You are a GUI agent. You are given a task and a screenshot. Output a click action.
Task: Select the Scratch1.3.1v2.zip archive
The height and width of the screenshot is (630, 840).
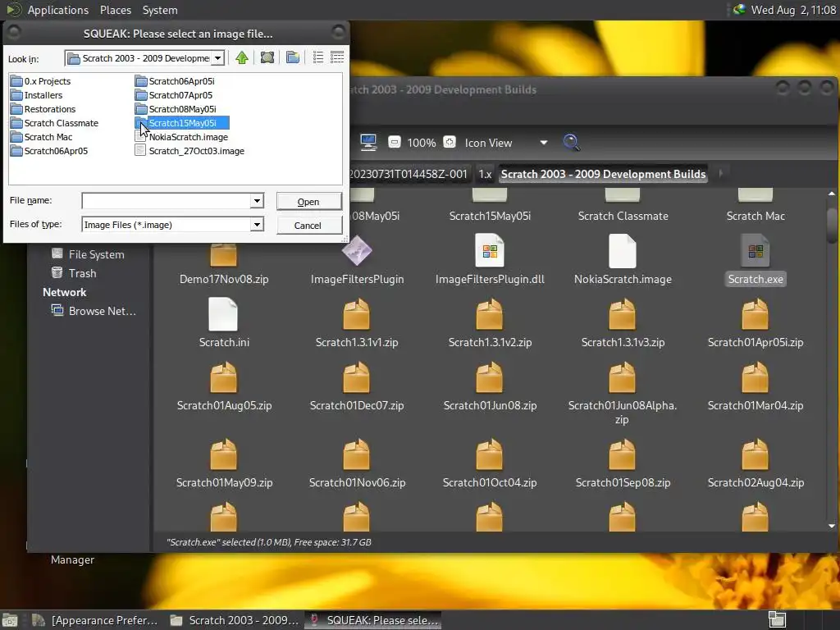click(490, 323)
